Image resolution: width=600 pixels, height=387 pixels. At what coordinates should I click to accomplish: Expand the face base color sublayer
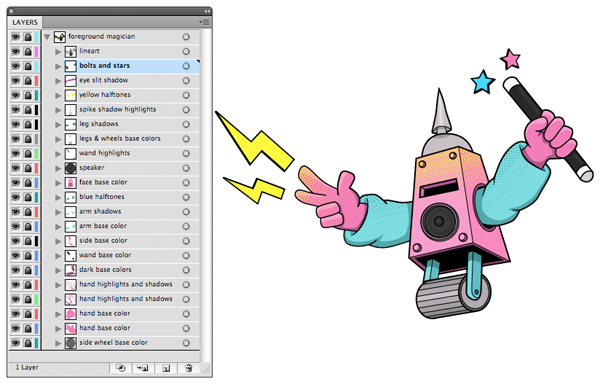(x=58, y=183)
